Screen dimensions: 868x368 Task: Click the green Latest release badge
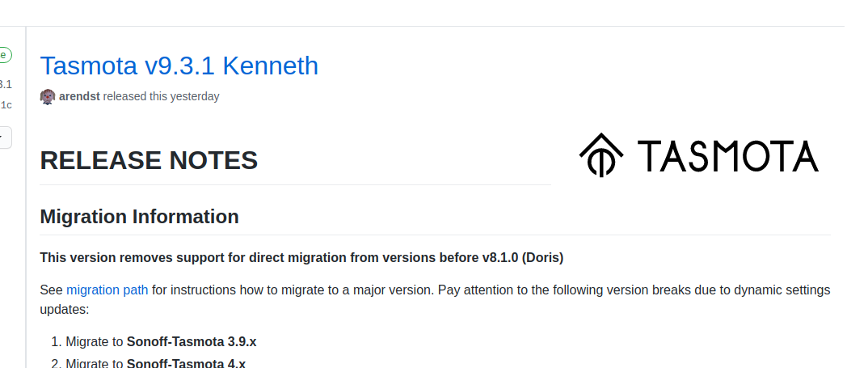[x=4, y=56]
